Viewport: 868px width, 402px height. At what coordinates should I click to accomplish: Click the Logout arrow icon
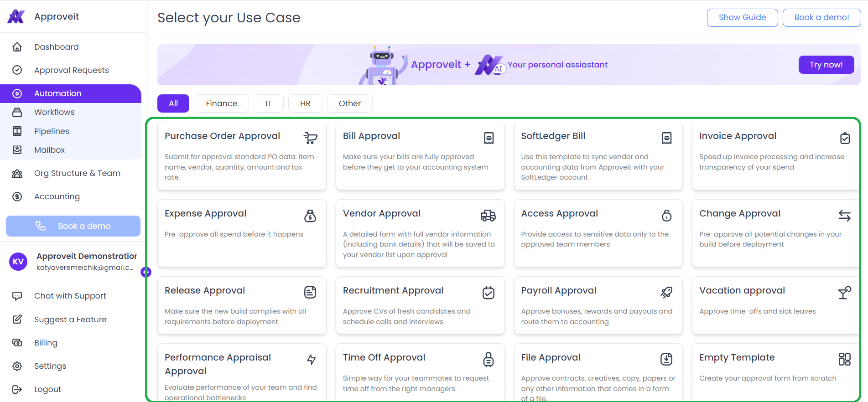tap(17, 389)
